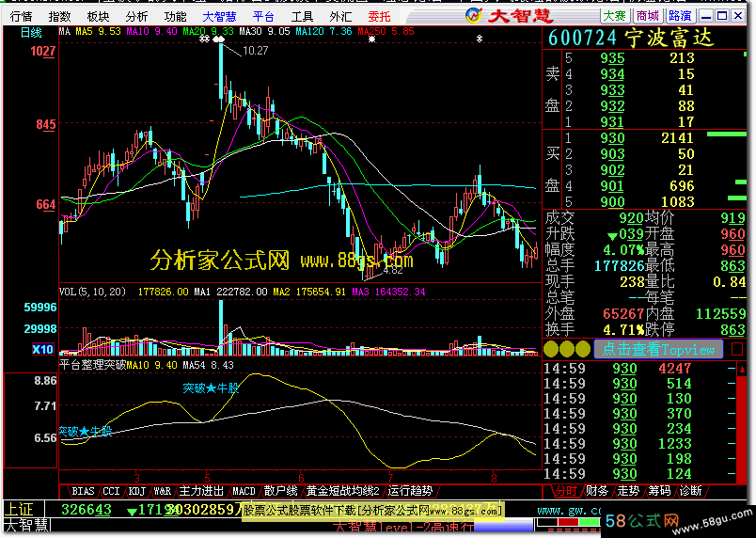
Task: Click the 内盘 112559 value
Action: coord(721,314)
